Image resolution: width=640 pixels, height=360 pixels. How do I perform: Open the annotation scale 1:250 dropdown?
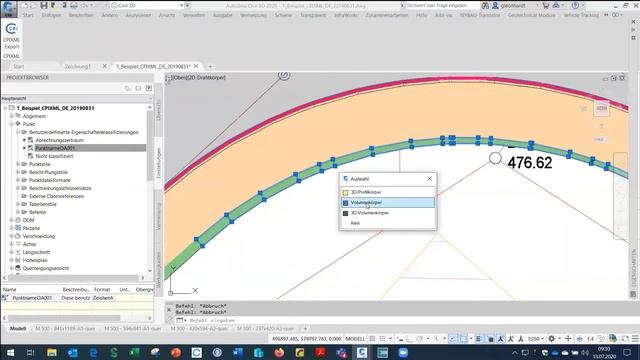pyautogui.click(x=536, y=339)
